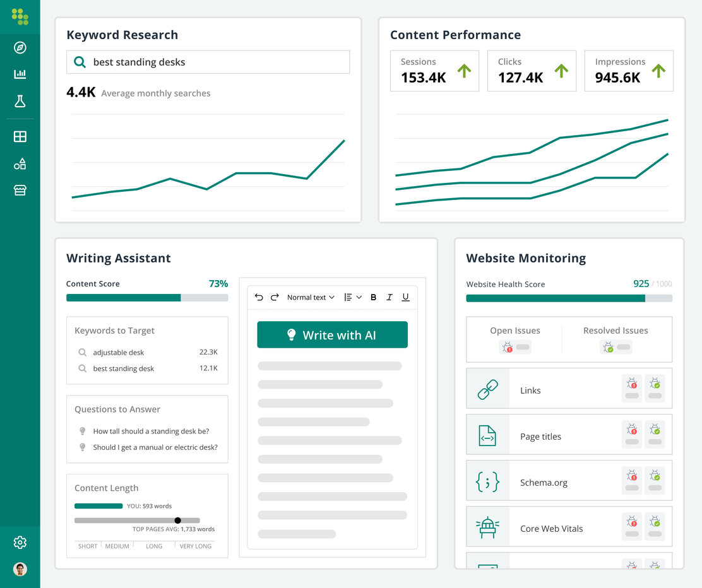
Task: Open the sitemap shapes icon in the sidebar
Action: (x=20, y=163)
